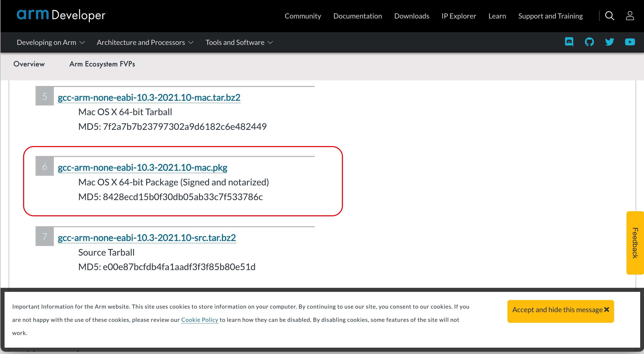This screenshot has width=644, height=354.
Task: Accept and hide the cookie message
Action: pyautogui.click(x=560, y=310)
